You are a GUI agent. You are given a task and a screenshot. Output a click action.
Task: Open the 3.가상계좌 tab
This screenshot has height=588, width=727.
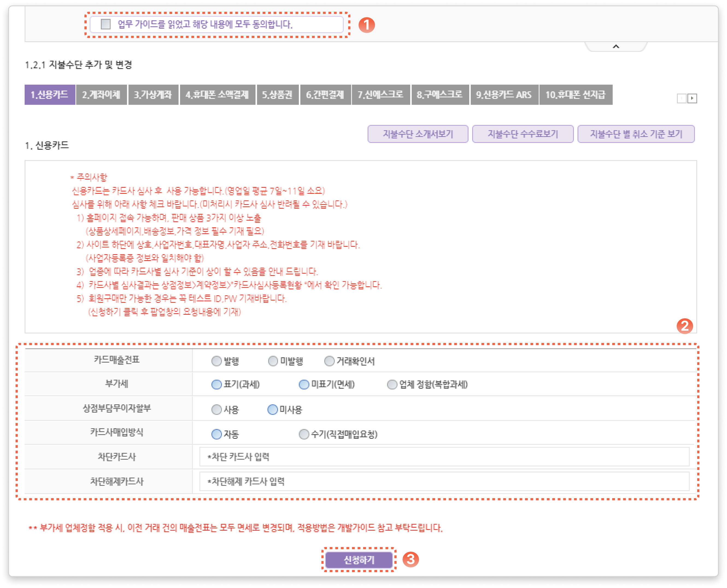(153, 95)
